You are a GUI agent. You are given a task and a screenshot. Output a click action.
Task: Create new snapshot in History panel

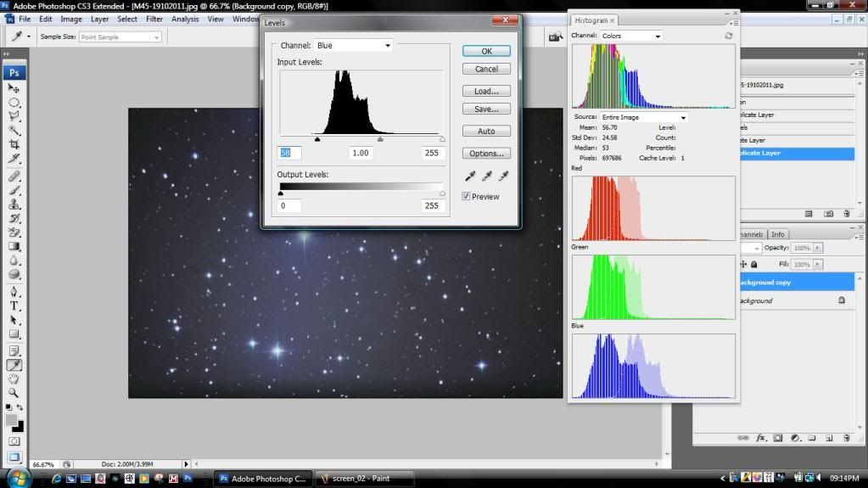pos(828,214)
